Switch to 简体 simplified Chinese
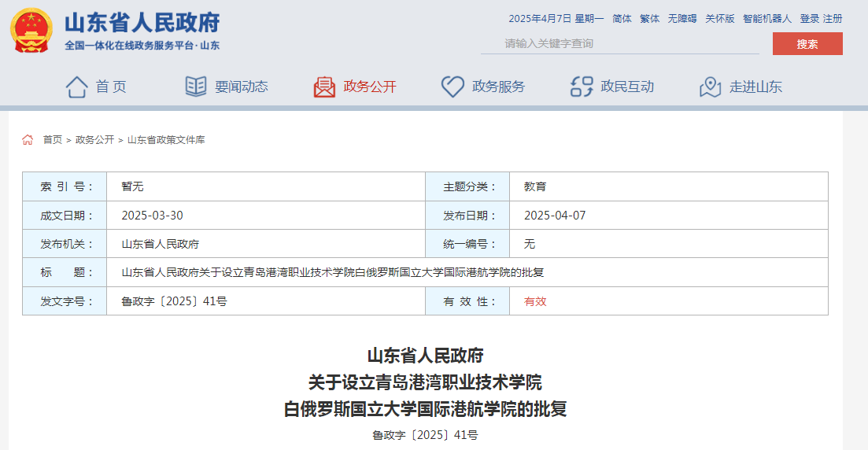The width and height of the screenshot is (868, 450). point(622,19)
